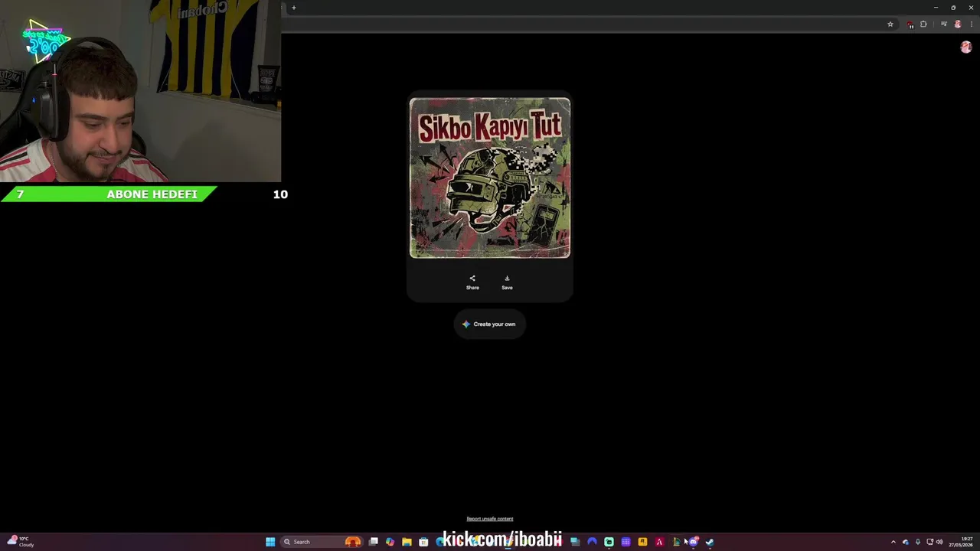Viewport: 980px width, 551px height.
Task: Open the yellow Rockstar taskbar app
Action: (x=642, y=542)
